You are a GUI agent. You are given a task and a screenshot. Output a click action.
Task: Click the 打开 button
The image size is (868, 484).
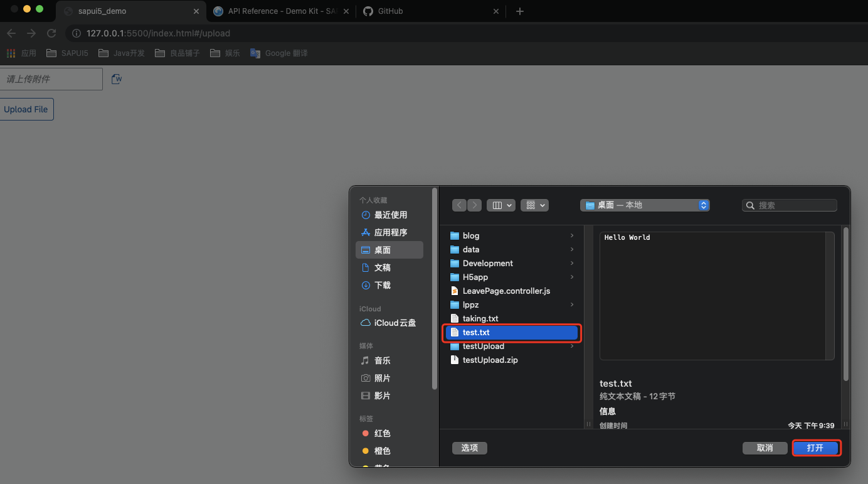click(x=815, y=448)
